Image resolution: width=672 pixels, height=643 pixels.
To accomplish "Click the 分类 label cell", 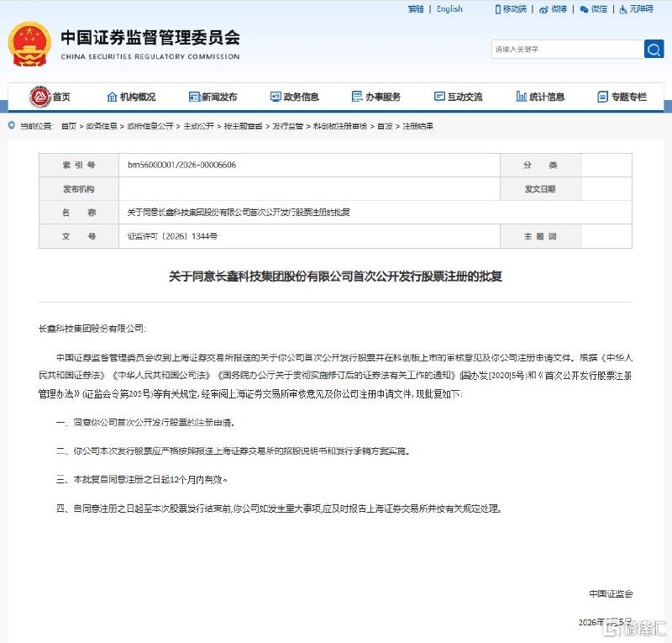I will (x=540, y=165).
